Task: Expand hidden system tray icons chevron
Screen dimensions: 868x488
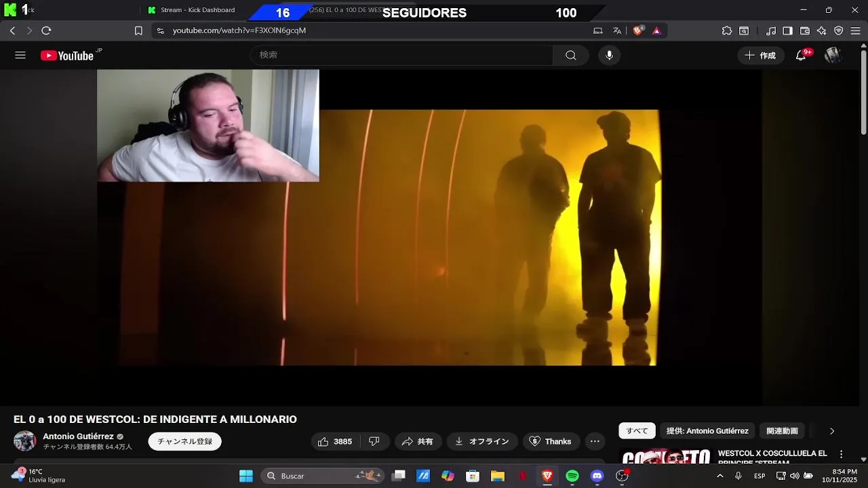Action: (719, 476)
